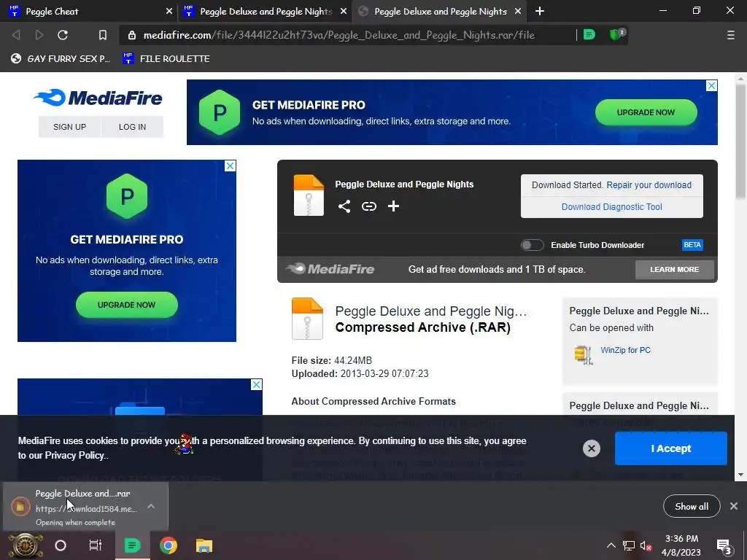Expand options for the Peggle Deluxe download item
The width and height of the screenshot is (747, 560).
151,506
